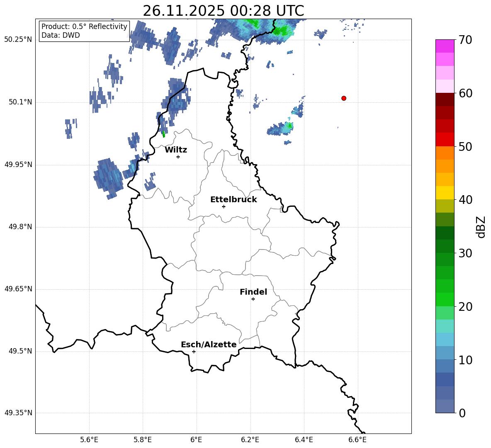
Task: Pick the bright green swatch above 20 dBZ
Action: pos(445,299)
